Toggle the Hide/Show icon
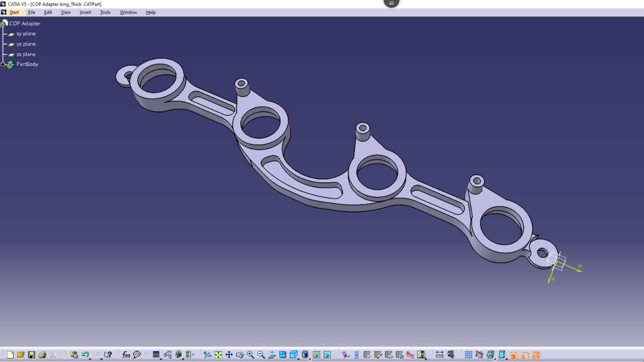Viewport: 644px width, 362px height. pyautogui.click(x=316, y=355)
